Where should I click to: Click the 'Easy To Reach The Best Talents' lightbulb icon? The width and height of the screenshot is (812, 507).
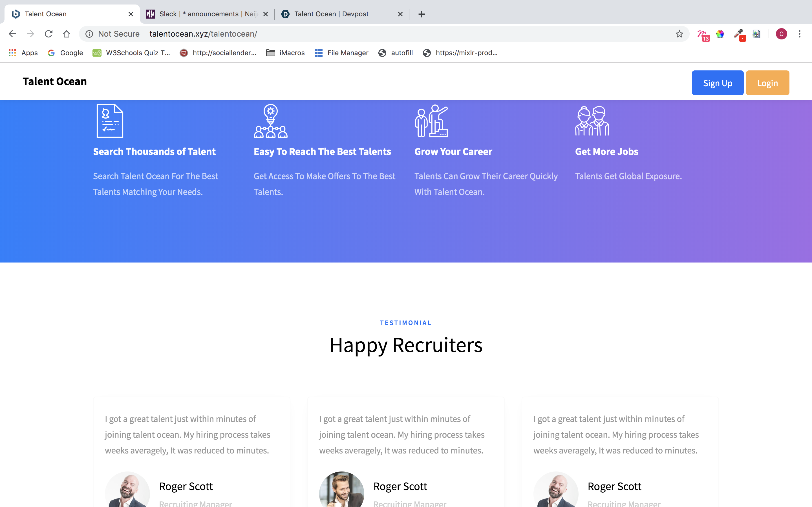click(270, 121)
